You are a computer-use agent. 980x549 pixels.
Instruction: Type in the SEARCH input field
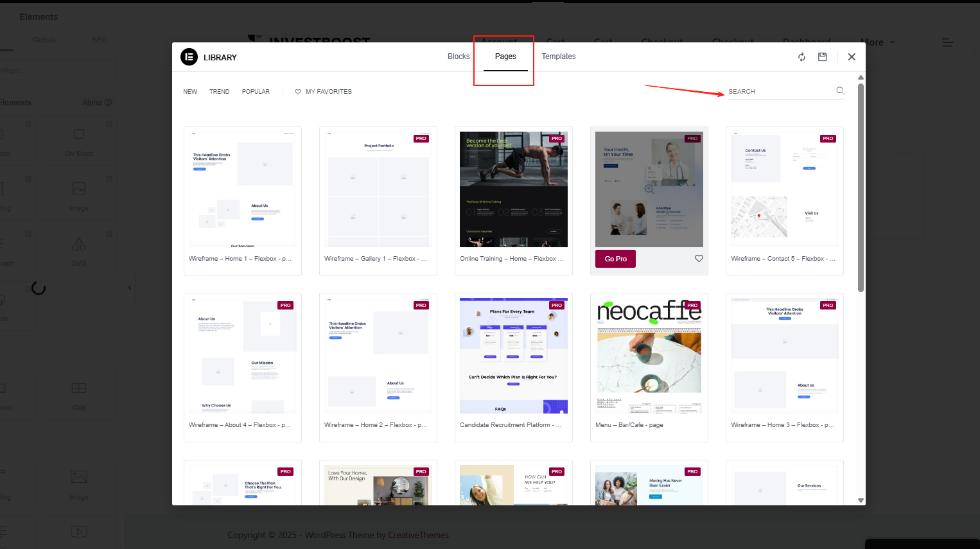click(777, 91)
